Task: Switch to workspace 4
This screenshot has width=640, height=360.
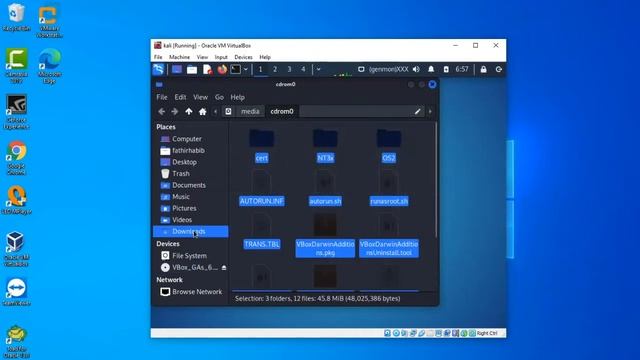Action: 303,69
